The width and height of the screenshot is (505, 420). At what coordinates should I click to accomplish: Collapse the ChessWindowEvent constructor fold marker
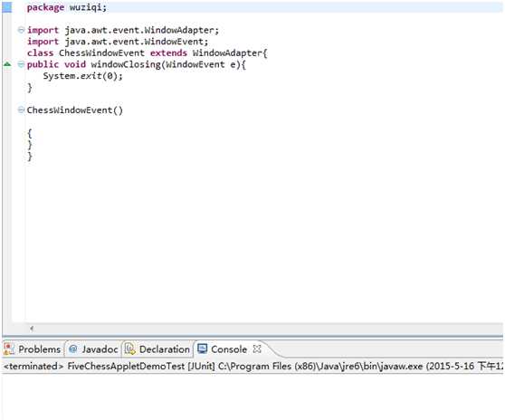coord(21,110)
